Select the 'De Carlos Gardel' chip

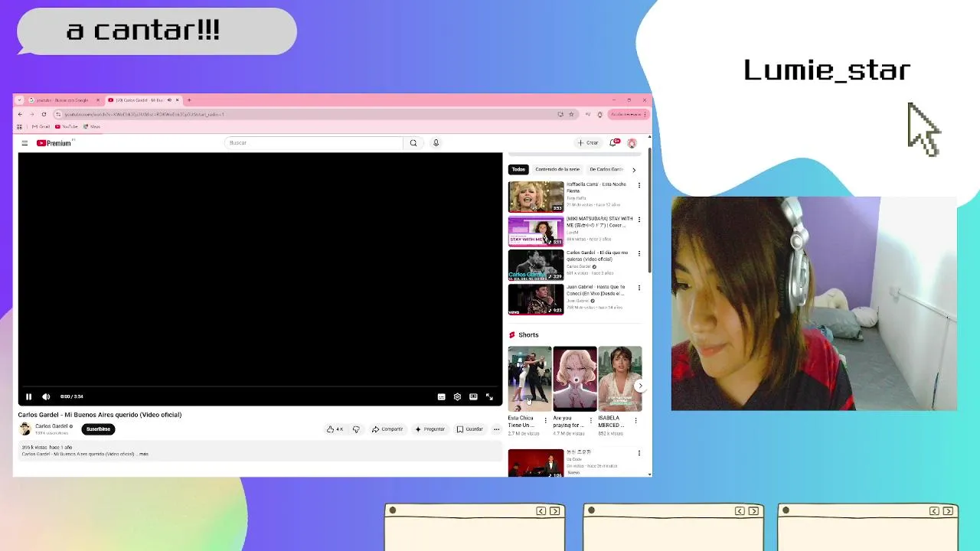click(606, 169)
